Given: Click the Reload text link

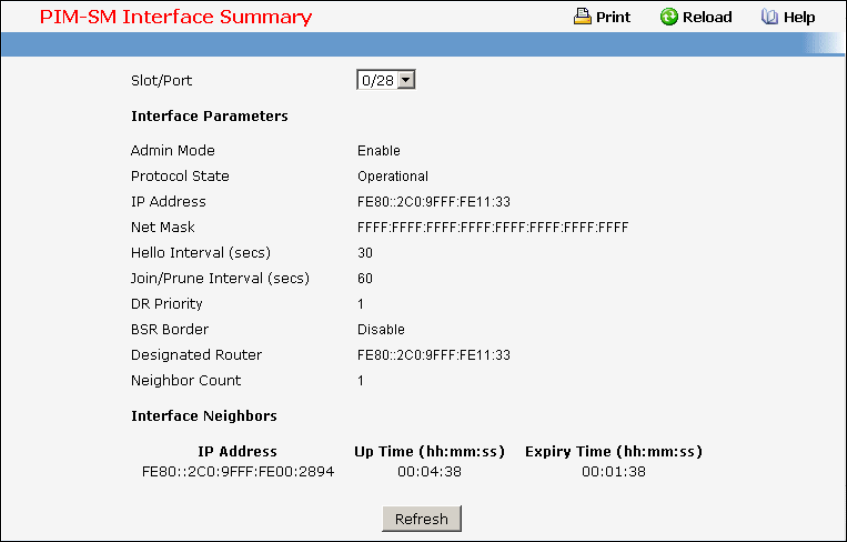Looking at the screenshot, I should pos(707,17).
